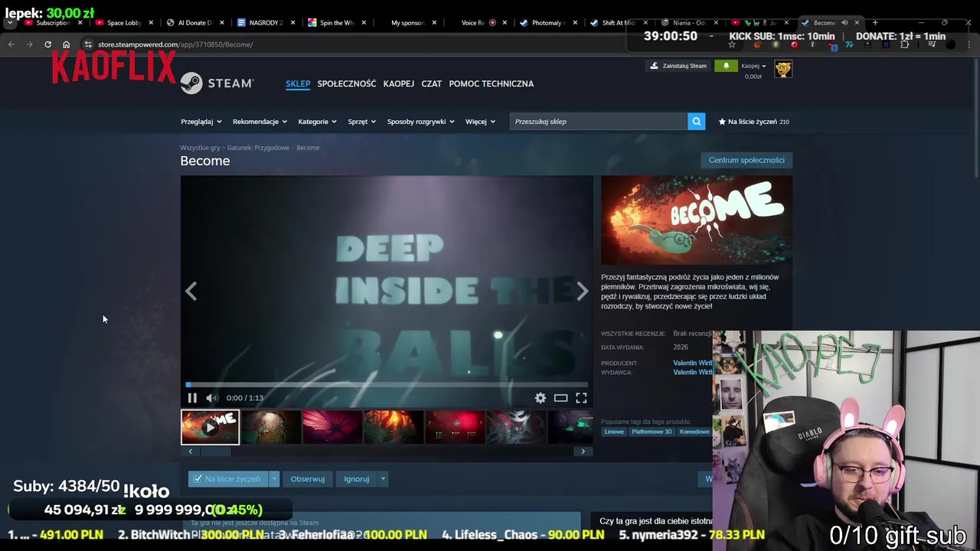Open video settings gear
This screenshot has width=980, height=551.
pyautogui.click(x=541, y=398)
